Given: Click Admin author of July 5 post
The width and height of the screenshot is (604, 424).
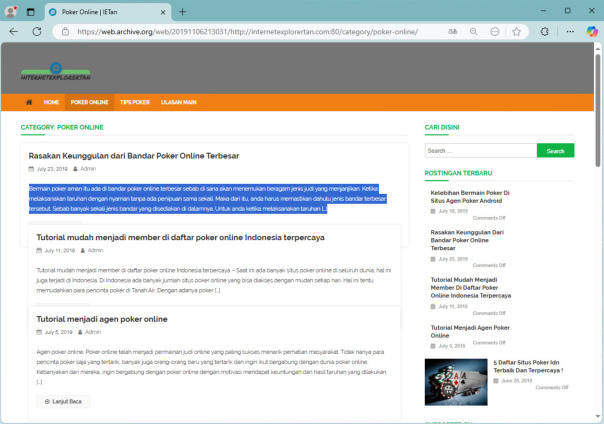Looking at the screenshot, I should click(x=93, y=332).
